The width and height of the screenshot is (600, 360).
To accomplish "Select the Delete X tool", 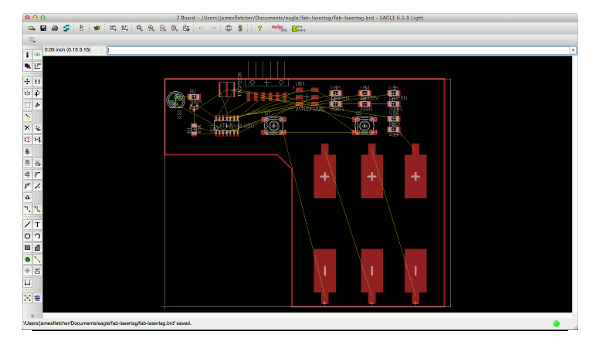I will click(27, 128).
